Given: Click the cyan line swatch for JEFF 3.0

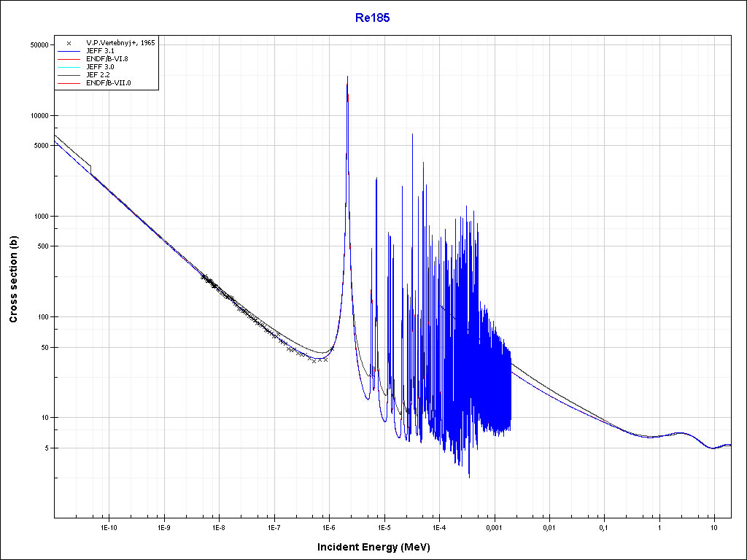Looking at the screenshot, I should coord(69,67).
